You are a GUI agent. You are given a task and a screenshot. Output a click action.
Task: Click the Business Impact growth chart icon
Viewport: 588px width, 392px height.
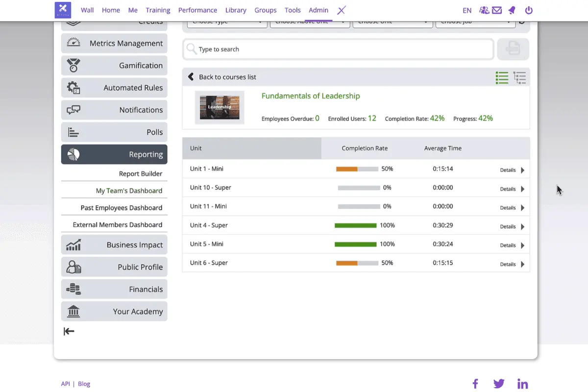click(x=73, y=245)
